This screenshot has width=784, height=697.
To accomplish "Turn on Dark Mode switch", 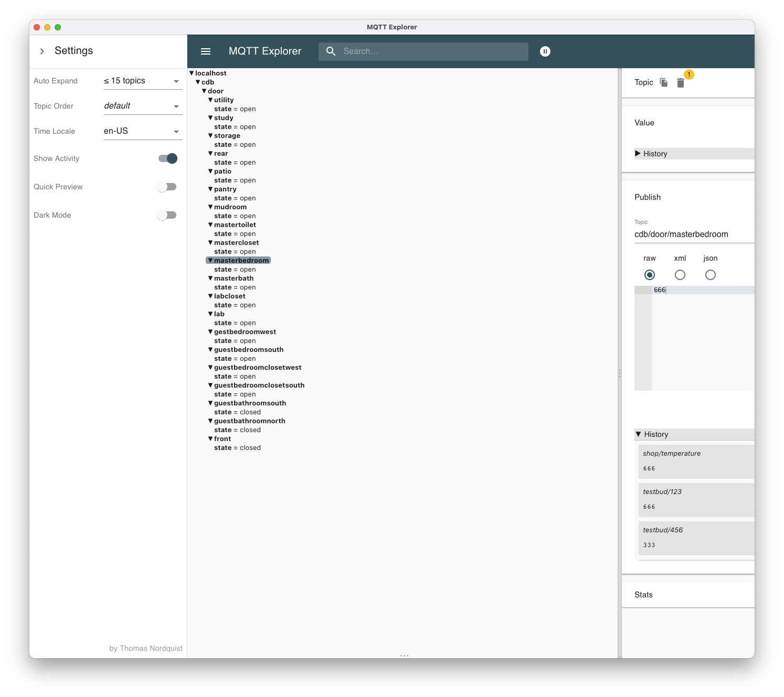I will pyautogui.click(x=167, y=215).
